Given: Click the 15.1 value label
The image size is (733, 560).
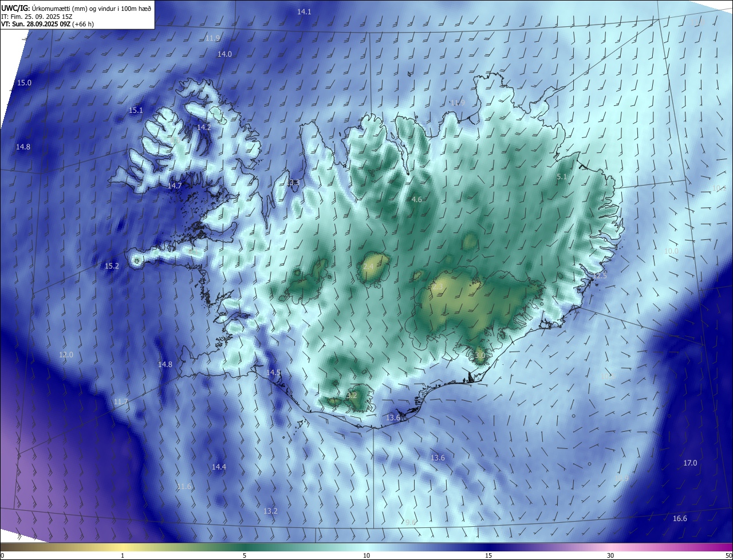Looking at the screenshot, I should (136, 110).
